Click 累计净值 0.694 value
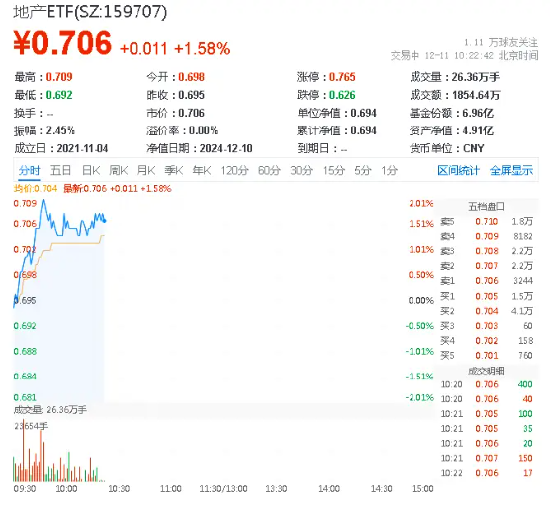The height and width of the screenshot is (505, 550). point(363,131)
